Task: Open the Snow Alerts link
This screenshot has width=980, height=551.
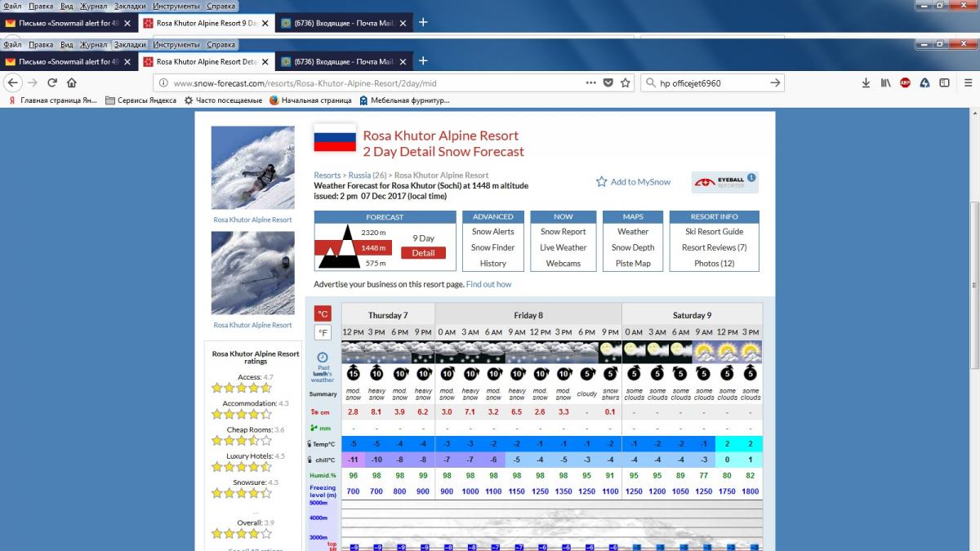Action: click(x=492, y=232)
